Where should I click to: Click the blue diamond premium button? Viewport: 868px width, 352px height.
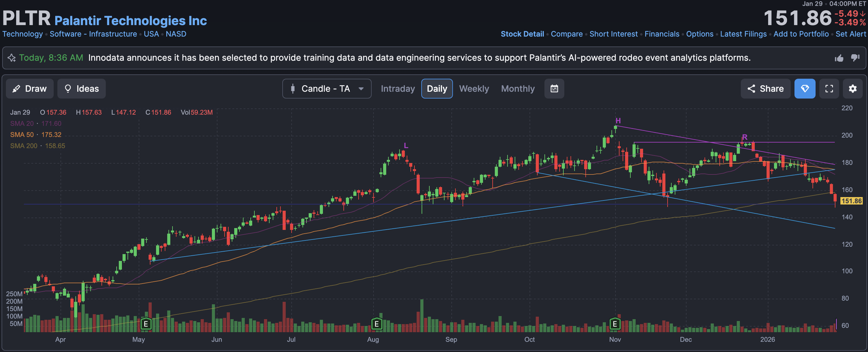point(804,89)
